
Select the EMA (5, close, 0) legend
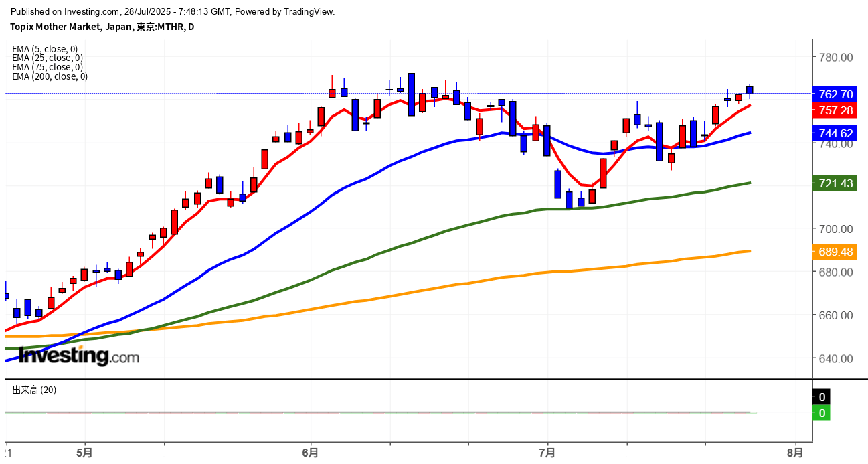point(45,49)
